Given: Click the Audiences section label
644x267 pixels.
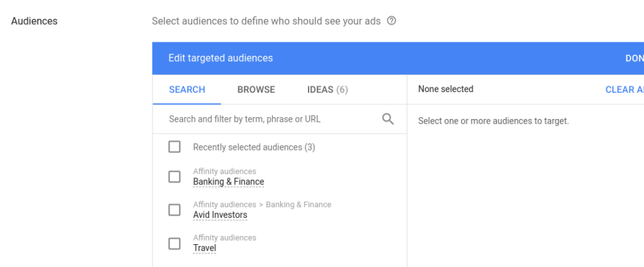Looking at the screenshot, I should pos(34,21).
